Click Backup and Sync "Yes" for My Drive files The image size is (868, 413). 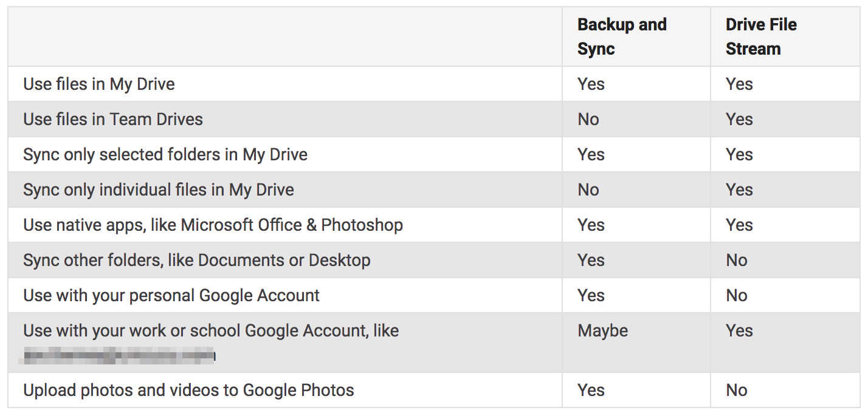pyautogui.click(x=591, y=84)
